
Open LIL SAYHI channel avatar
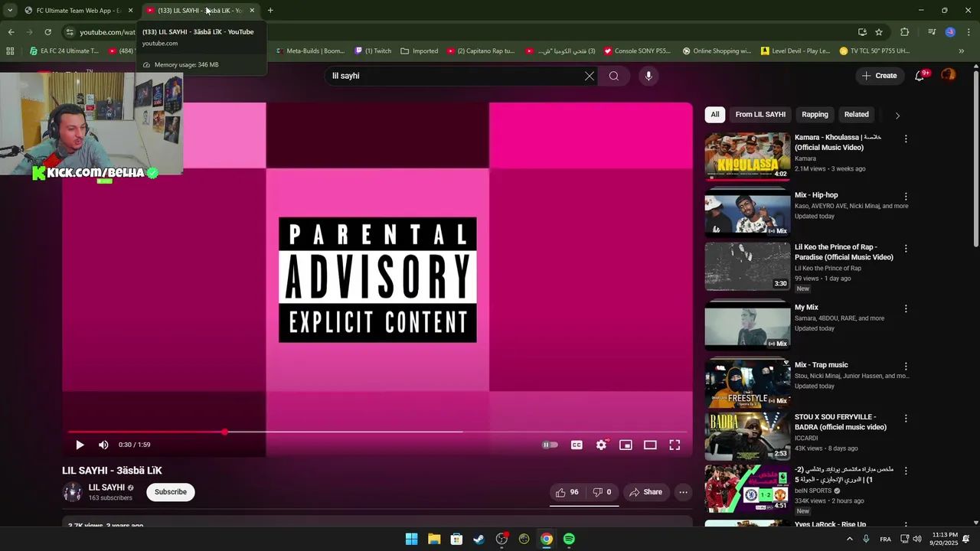72,492
